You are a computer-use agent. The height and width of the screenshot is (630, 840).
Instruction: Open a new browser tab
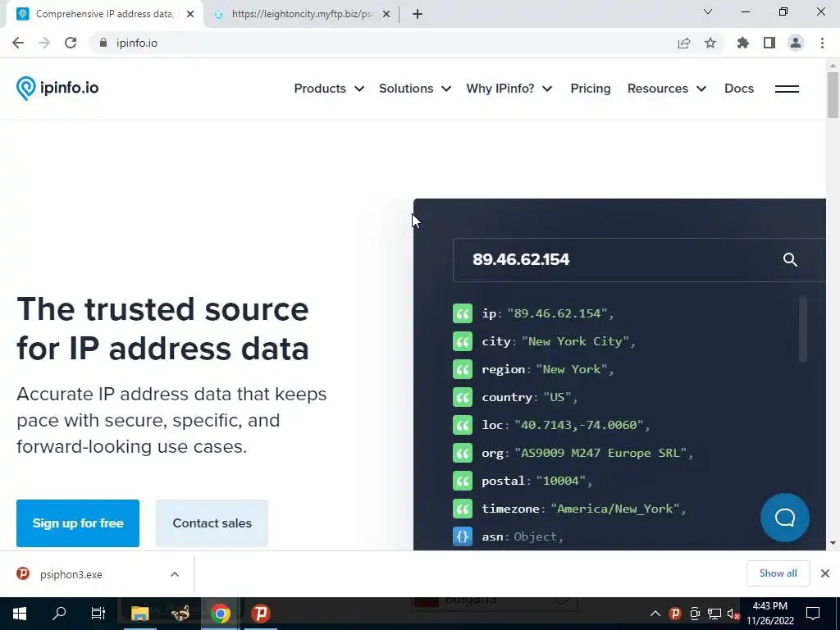click(x=418, y=14)
